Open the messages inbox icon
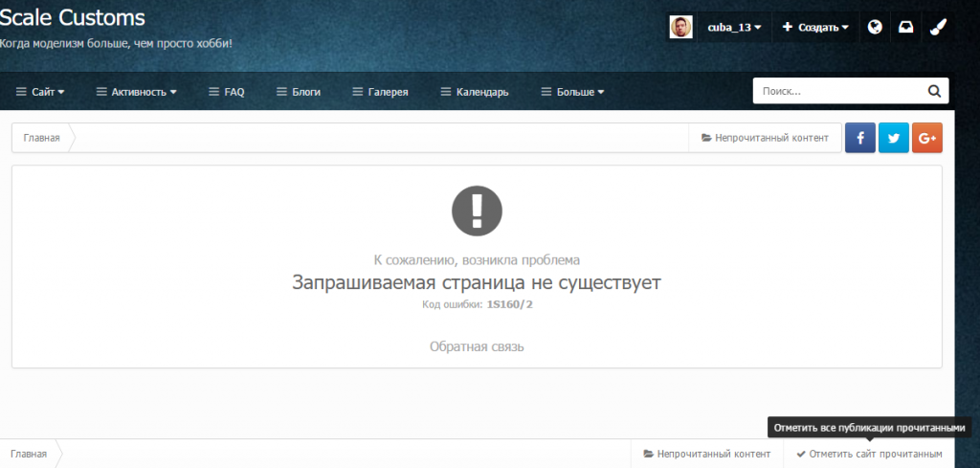 point(905,27)
